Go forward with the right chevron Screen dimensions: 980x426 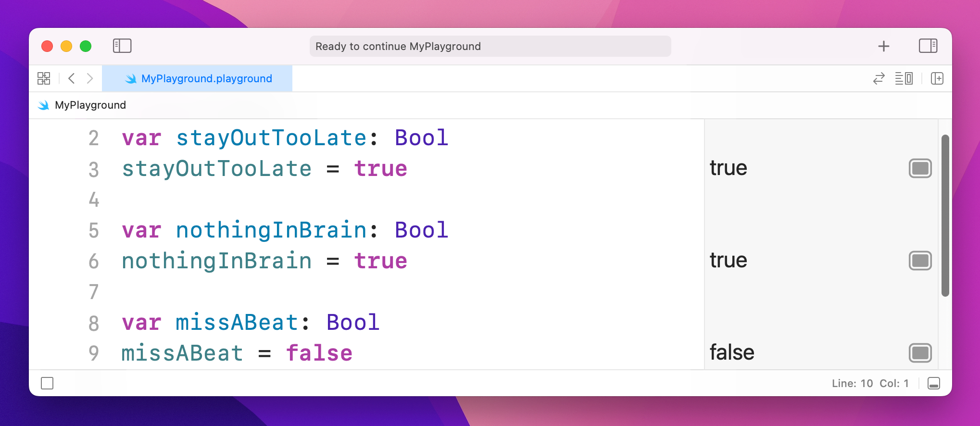coord(90,78)
